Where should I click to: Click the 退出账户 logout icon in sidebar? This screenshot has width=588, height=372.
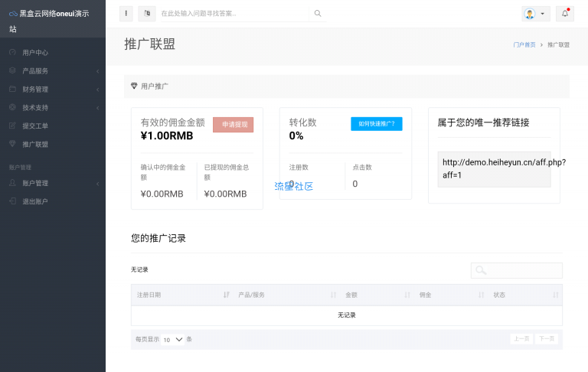(12, 201)
